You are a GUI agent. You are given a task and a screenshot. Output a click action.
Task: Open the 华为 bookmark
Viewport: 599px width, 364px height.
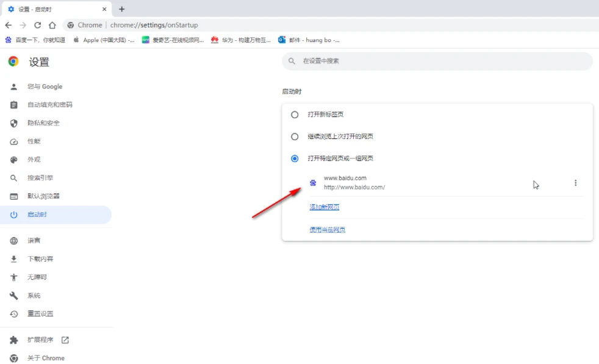point(241,40)
